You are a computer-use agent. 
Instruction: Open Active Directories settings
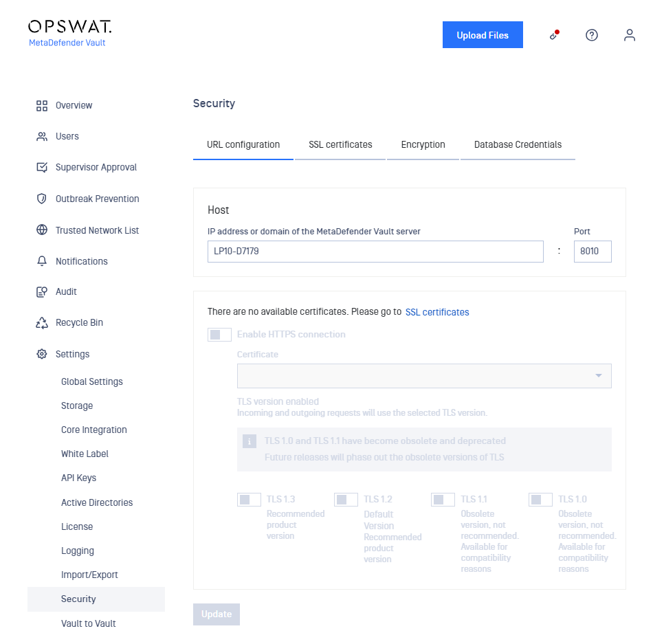(96, 502)
